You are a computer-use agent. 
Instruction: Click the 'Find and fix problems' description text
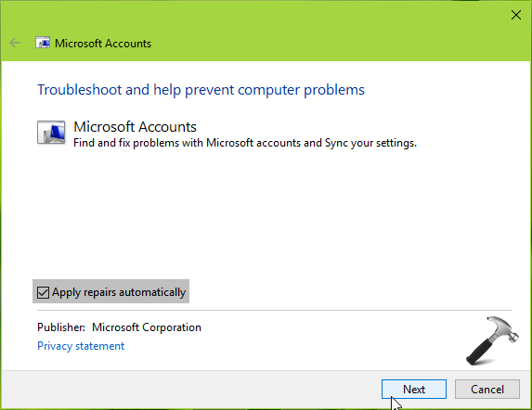click(x=245, y=143)
